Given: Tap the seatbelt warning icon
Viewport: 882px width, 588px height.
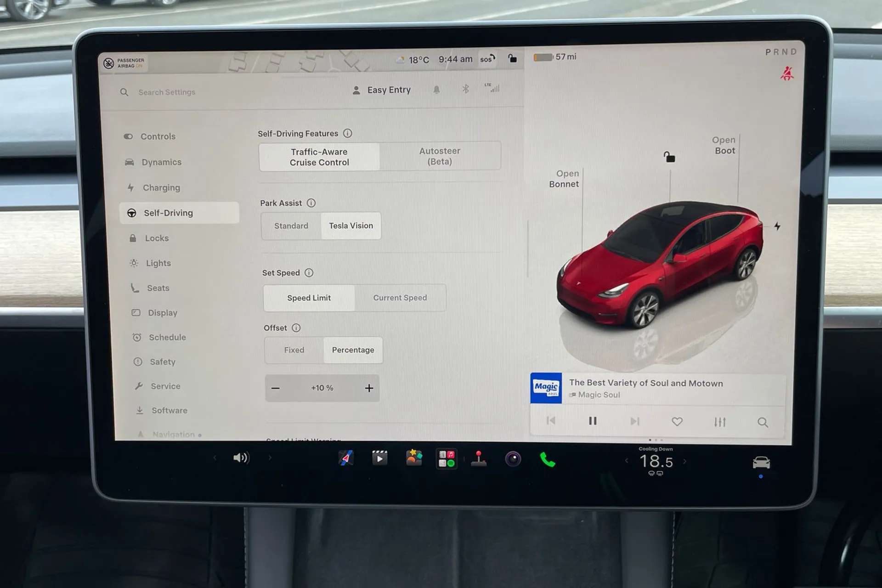Looking at the screenshot, I should pos(787,73).
